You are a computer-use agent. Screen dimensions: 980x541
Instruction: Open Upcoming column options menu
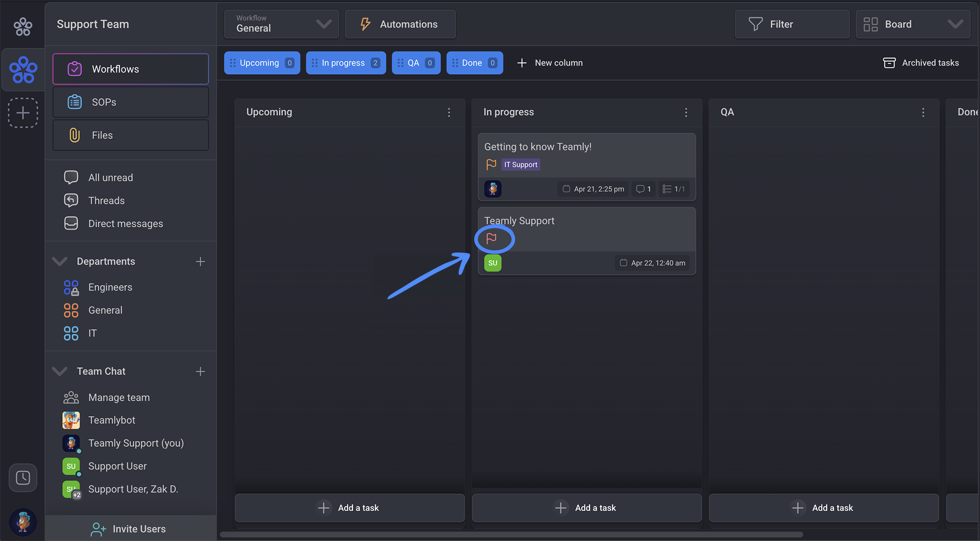449,112
